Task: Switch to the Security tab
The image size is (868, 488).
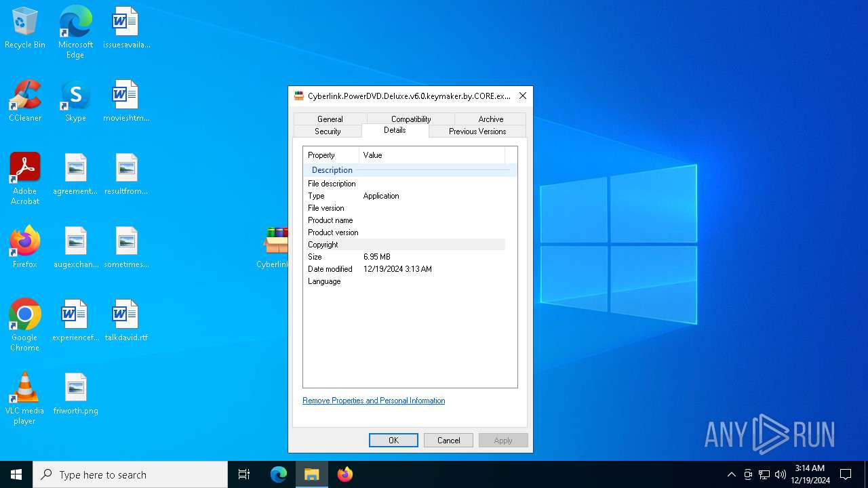Action: coord(328,131)
